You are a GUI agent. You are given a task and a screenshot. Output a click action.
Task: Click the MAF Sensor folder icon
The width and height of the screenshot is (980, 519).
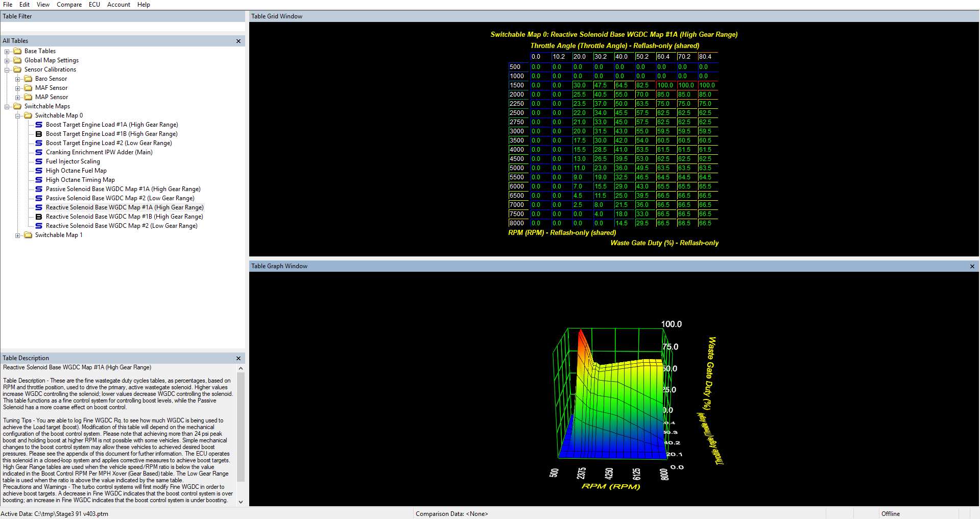pos(28,88)
